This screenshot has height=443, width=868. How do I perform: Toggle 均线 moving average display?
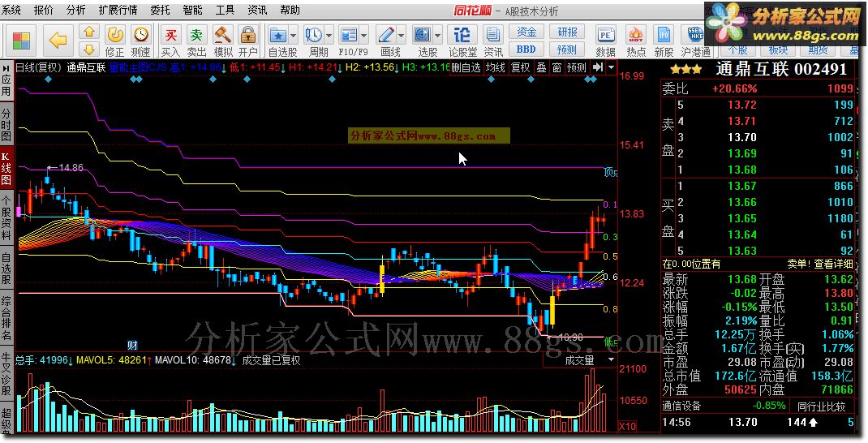coord(496,67)
